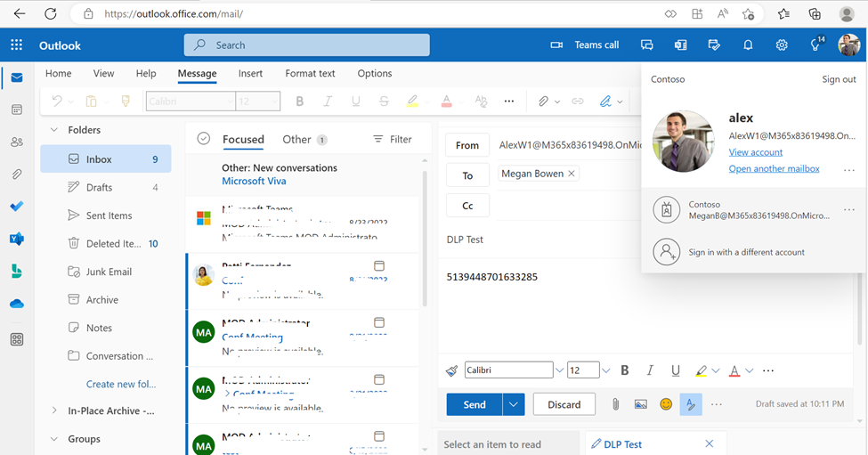Image resolution: width=868 pixels, height=455 pixels.
Task: Close the DLP Test draft tab
Action: pos(710,444)
